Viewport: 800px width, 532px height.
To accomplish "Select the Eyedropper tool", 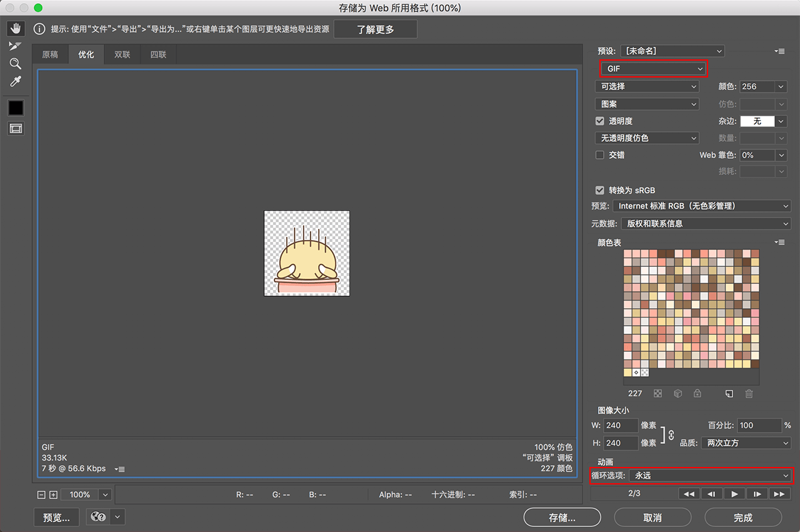I will click(x=16, y=82).
